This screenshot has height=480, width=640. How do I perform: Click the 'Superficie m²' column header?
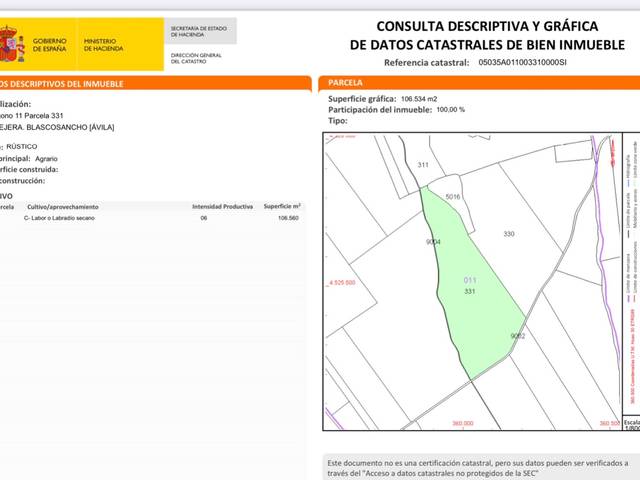(282, 207)
